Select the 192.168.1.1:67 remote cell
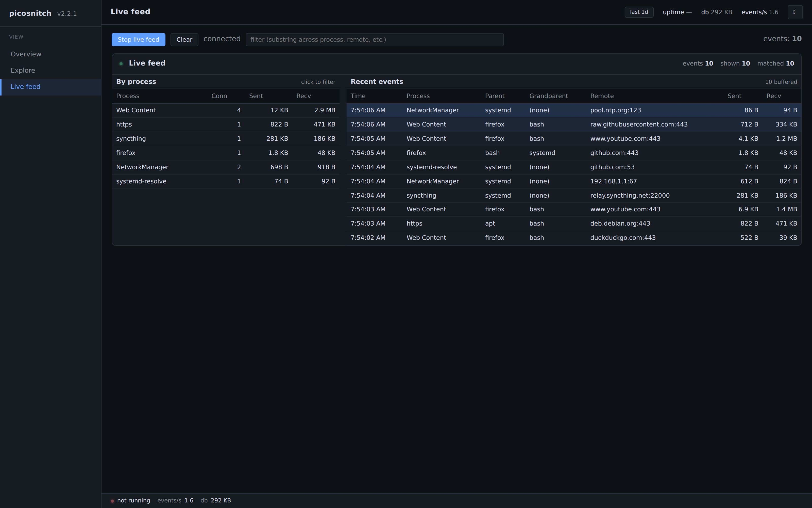The height and width of the screenshot is (508, 812). point(613,181)
